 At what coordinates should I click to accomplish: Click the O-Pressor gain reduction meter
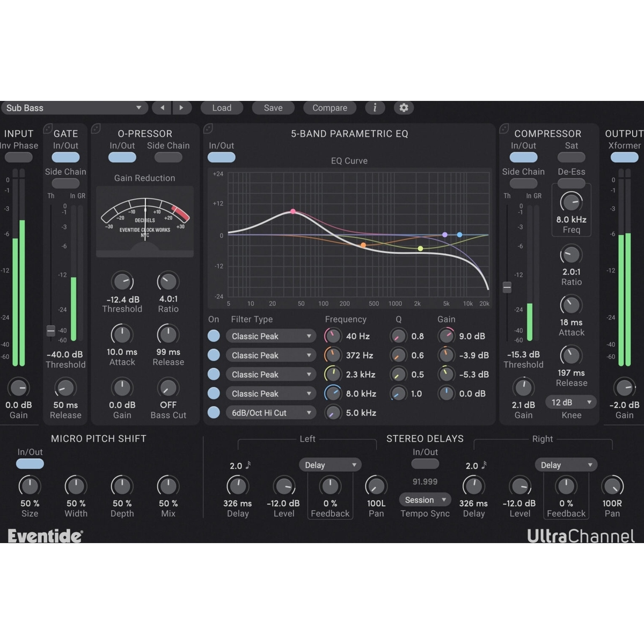(145, 222)
